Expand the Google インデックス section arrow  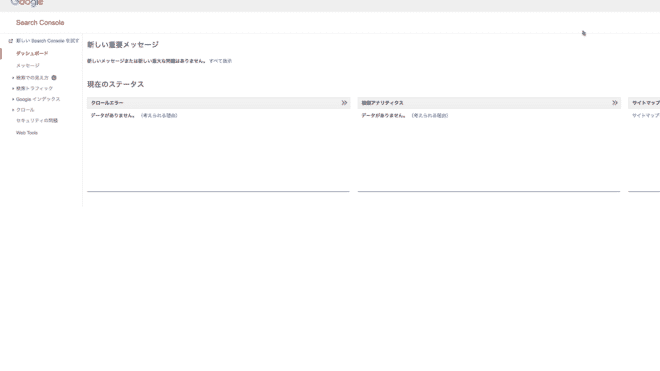click(13, 99)
